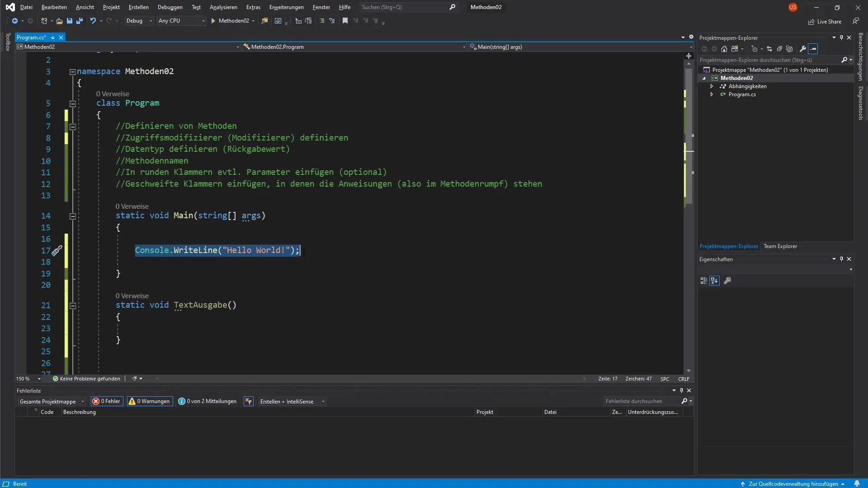Start debugging with the green play icon

[213, 21]
